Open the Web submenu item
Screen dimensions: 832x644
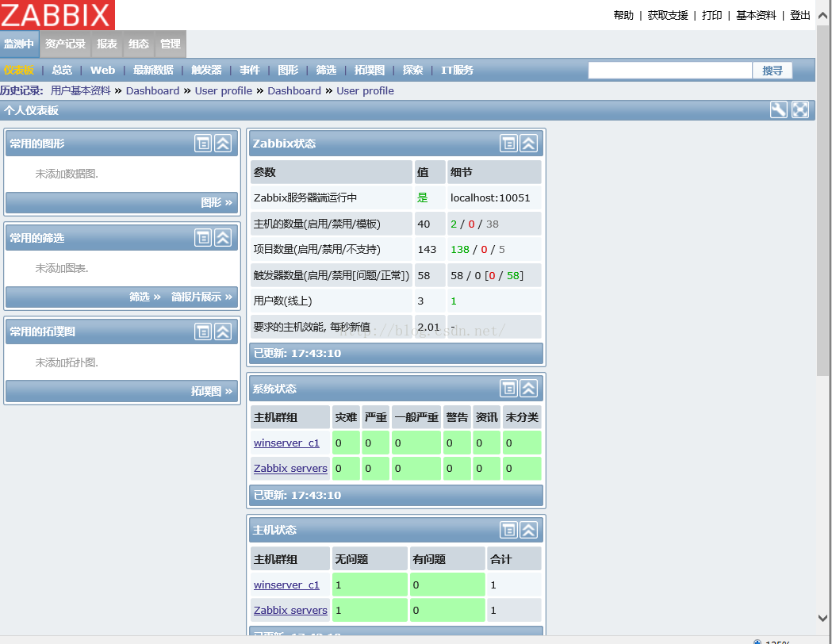coord(102,70)
